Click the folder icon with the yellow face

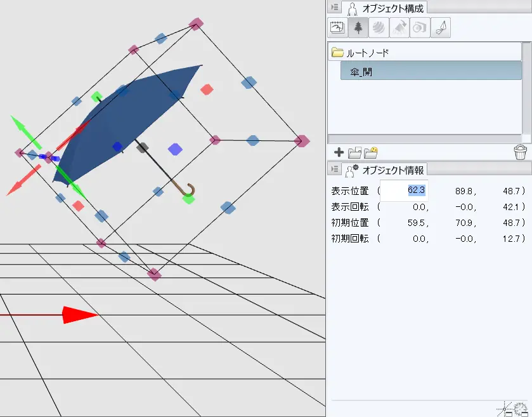[x=371, y=153]
